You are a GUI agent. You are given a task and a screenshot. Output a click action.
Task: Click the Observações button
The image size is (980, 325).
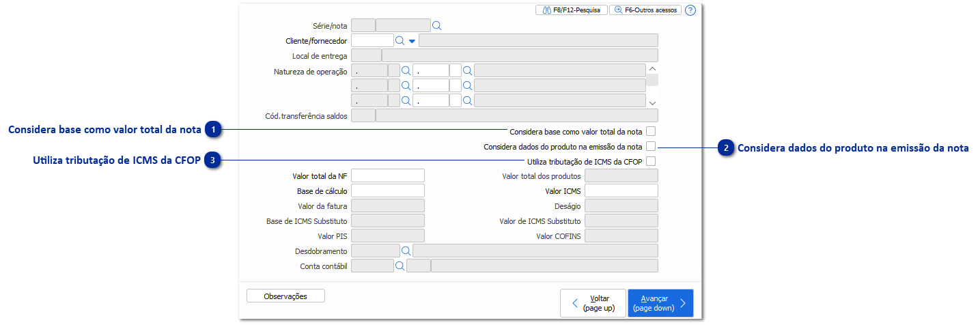pyautogui.click(x=285, y=296)
